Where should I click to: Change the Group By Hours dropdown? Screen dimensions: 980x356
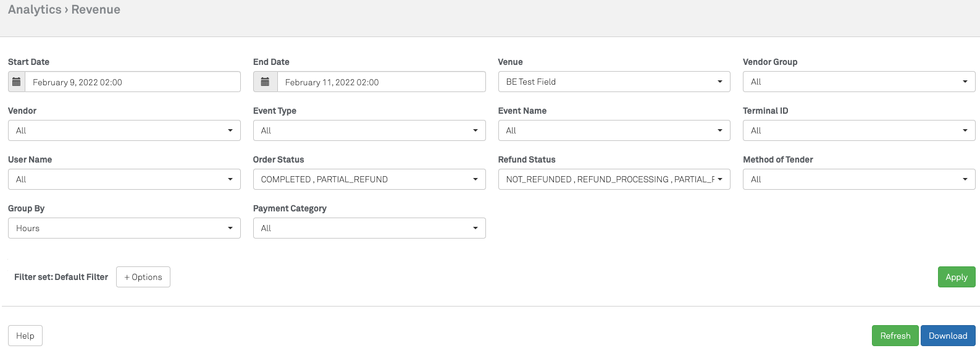click(124, 228)
